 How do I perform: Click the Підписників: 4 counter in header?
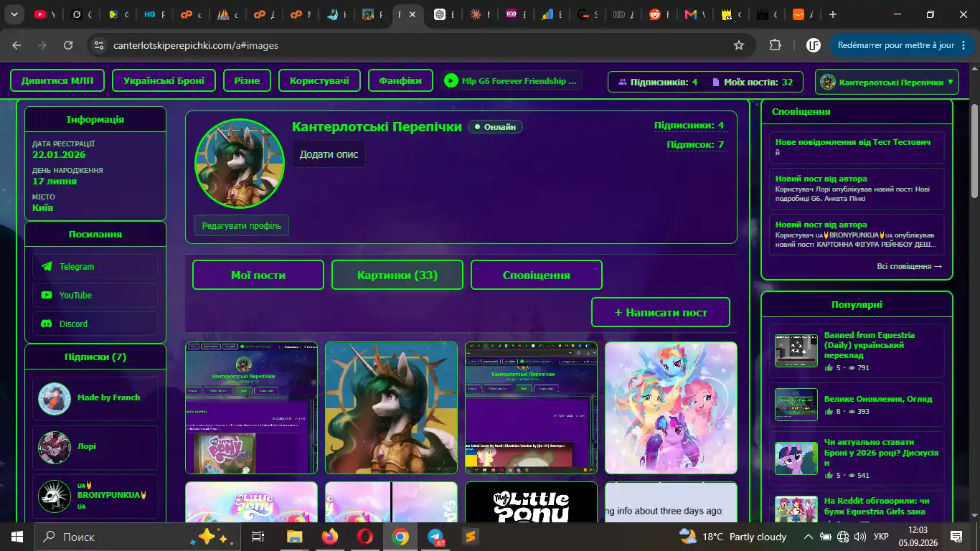(x=658, y=82)
